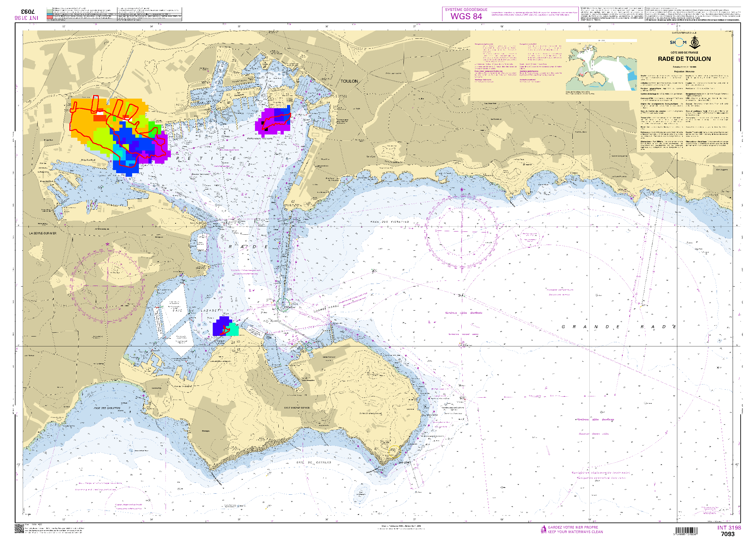Click the orange overlay area in northwest bay
756x543 pixels.
(82, 123)
